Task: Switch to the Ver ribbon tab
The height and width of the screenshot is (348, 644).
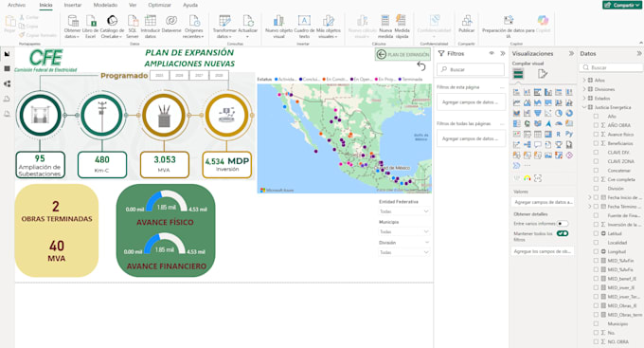Action: point(133,5)
